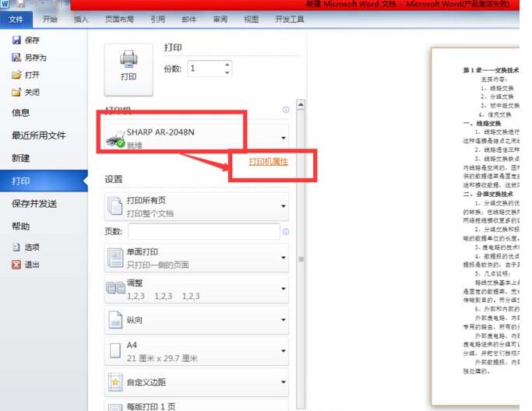
Task: Switch to the 开始 Home tab
Action: point(50,19)
